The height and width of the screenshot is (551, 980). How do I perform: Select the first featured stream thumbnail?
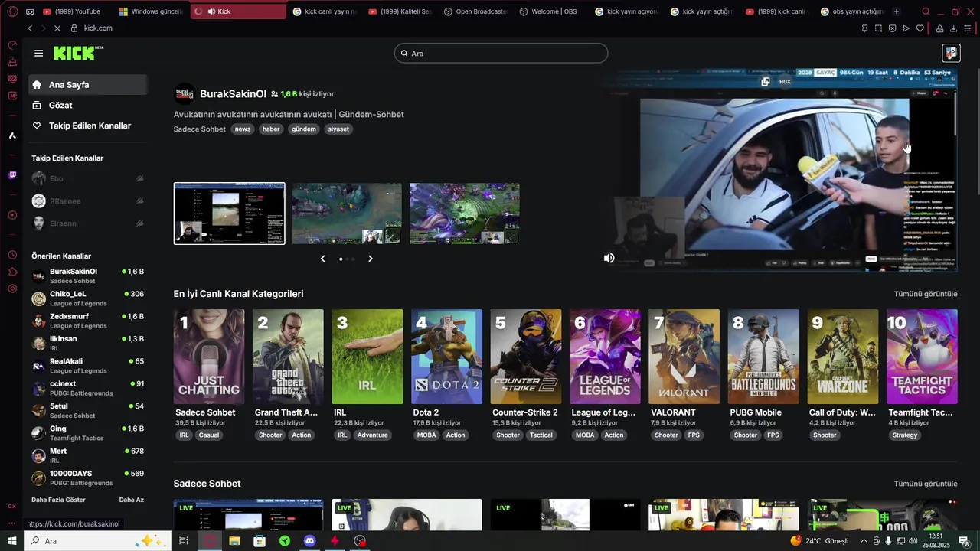point(229,214)
